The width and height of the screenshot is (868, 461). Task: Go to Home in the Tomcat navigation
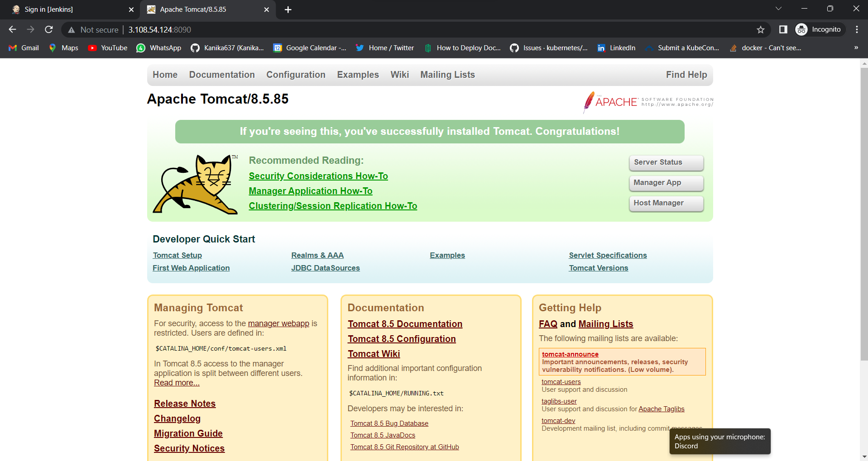click(165, 75)
